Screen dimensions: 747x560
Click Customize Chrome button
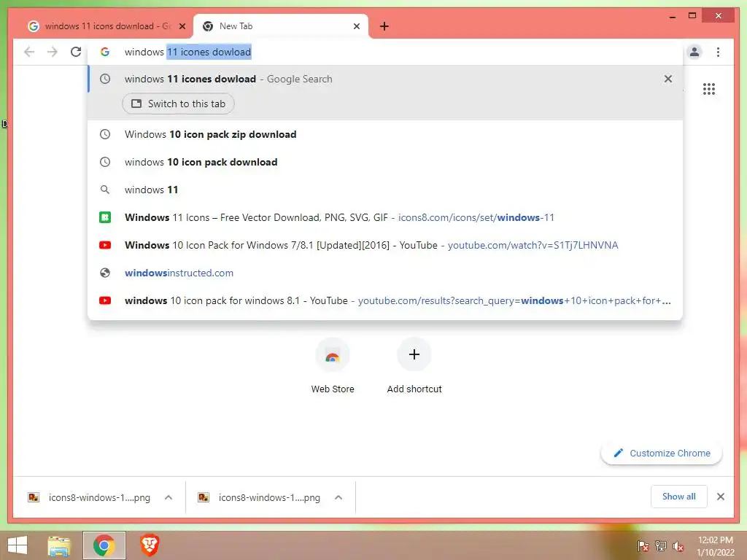click(x=662, y=454)
